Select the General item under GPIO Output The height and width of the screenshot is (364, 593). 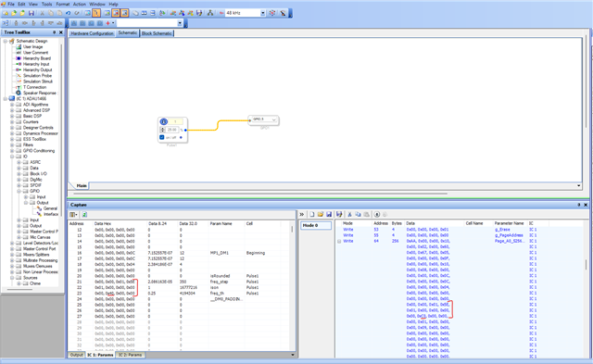pos(50,208)
